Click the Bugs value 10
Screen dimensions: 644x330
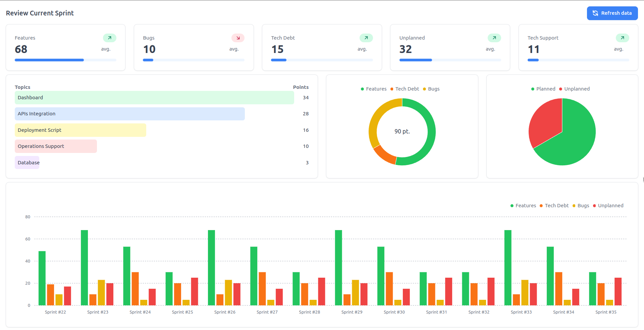[149, 49]
